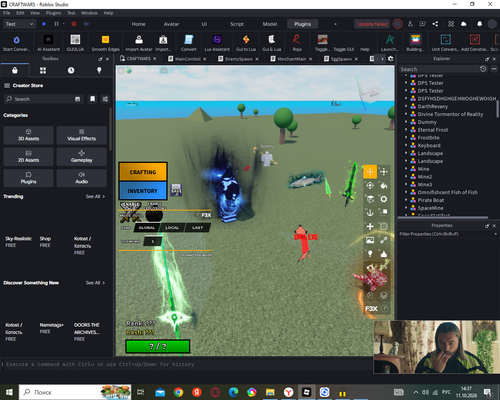This screenshot has height=400, width=500.
Task: Set F3X axes to LAST
Action: pos(197,228)
